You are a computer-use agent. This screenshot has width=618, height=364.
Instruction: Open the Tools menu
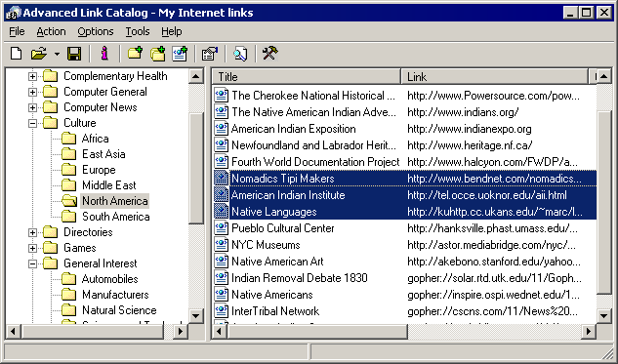(x=138, y=31)
